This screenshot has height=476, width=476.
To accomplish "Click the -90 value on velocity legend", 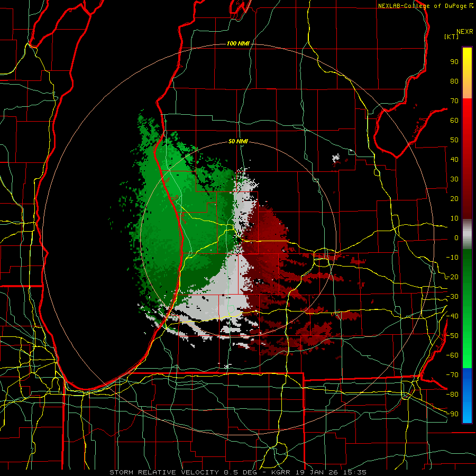I will point(452,414).
